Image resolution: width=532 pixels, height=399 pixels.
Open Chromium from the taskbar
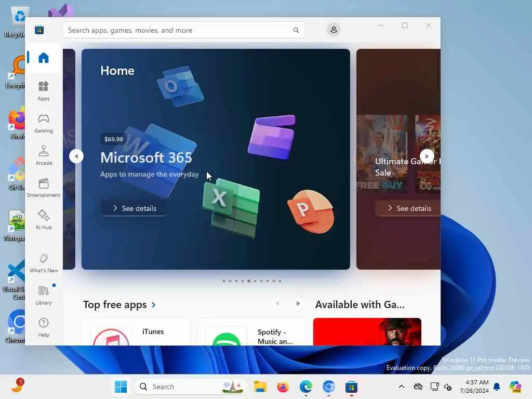tap(328, 387)
